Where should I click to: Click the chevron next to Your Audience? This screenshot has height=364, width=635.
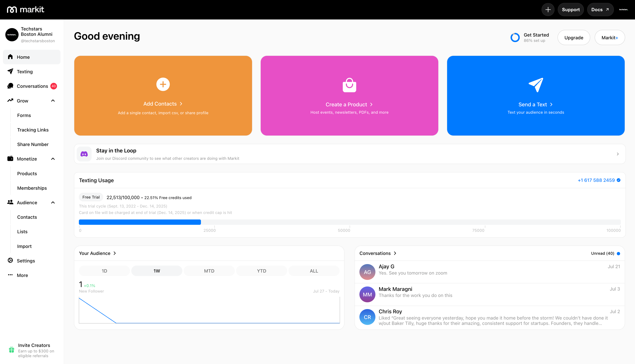pos(115,253)
